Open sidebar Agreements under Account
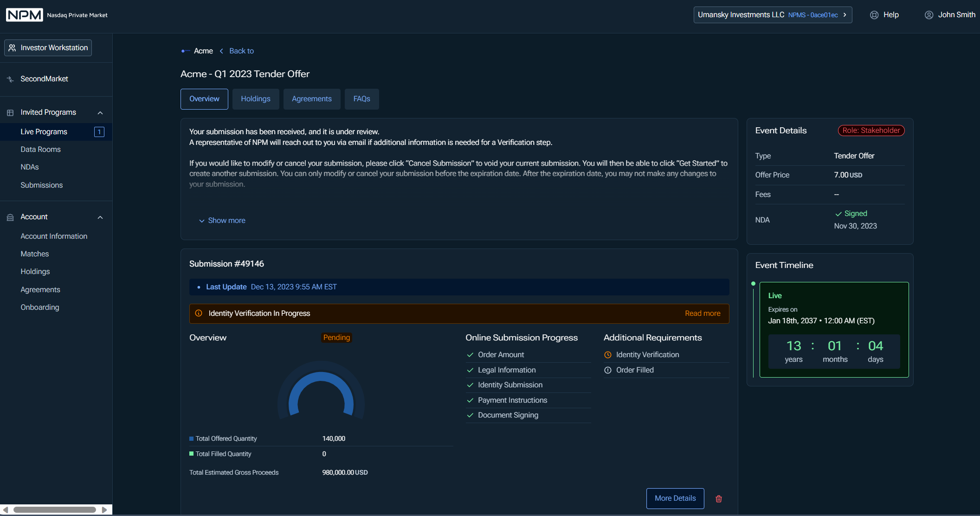The image size is (980, 516). coord(40,290)
